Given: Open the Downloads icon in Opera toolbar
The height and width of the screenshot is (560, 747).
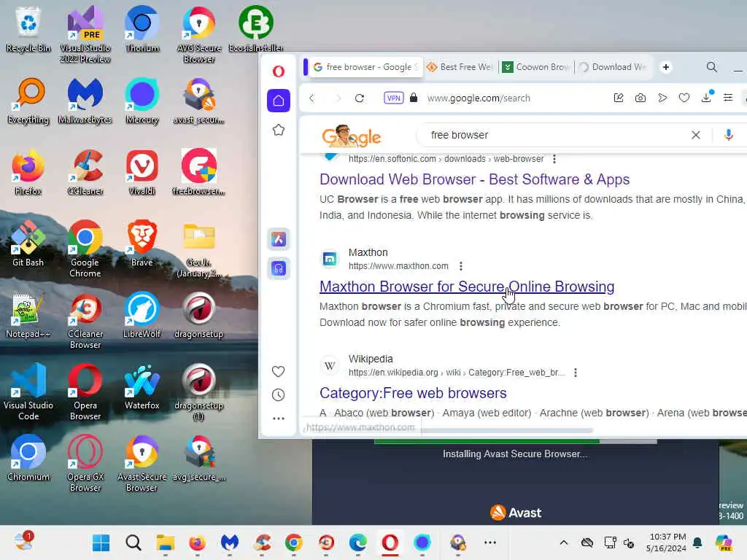Looking at the screenshot, I should (706, 97).
